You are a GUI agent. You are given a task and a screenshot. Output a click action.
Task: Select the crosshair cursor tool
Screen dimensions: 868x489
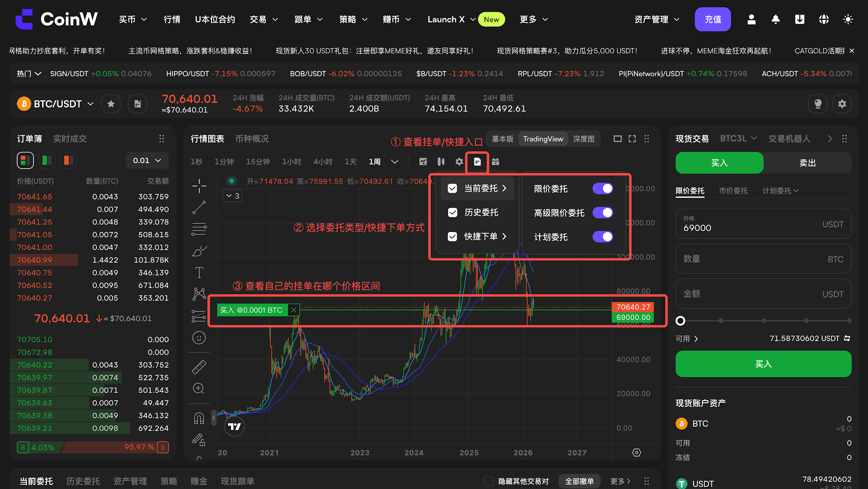click(x=199, y=186)
